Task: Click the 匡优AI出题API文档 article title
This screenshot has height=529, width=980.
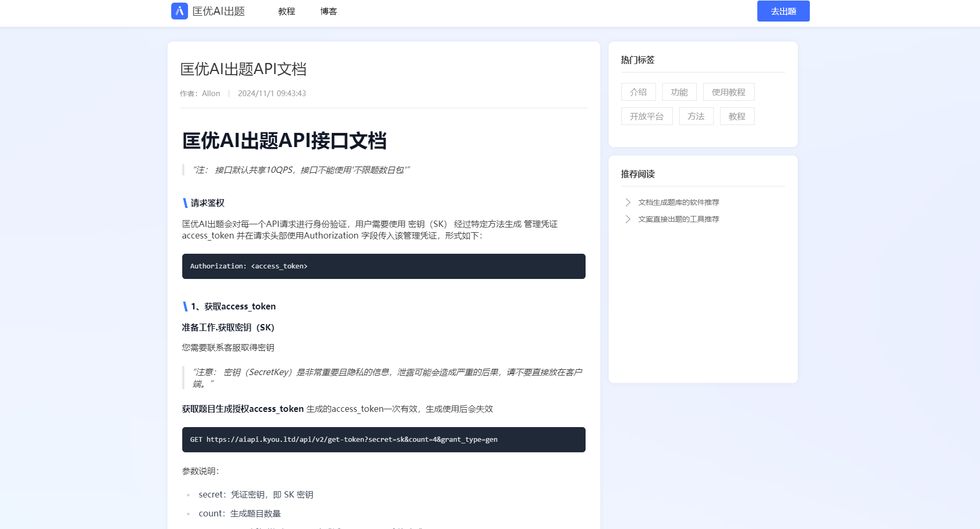Action: click(x=243, y=69)
